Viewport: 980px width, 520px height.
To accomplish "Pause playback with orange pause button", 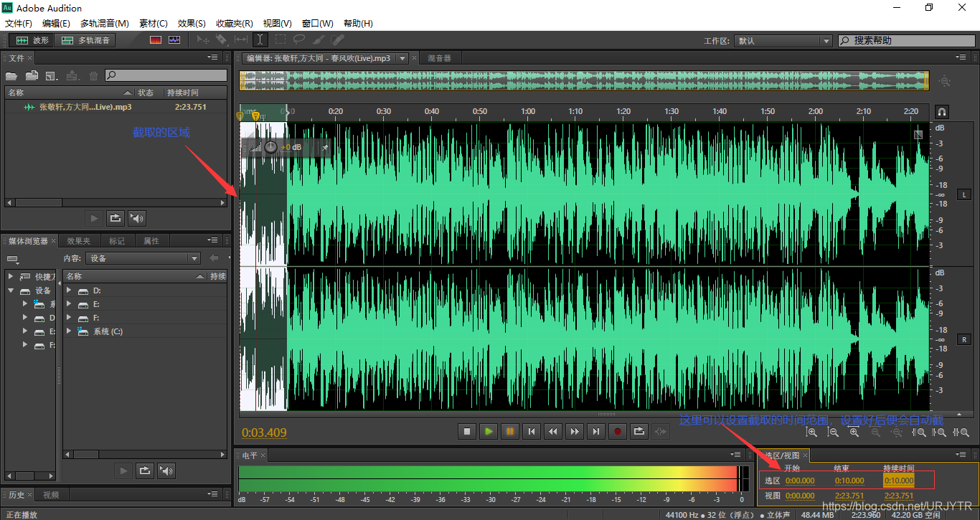I will pos(510,431).
